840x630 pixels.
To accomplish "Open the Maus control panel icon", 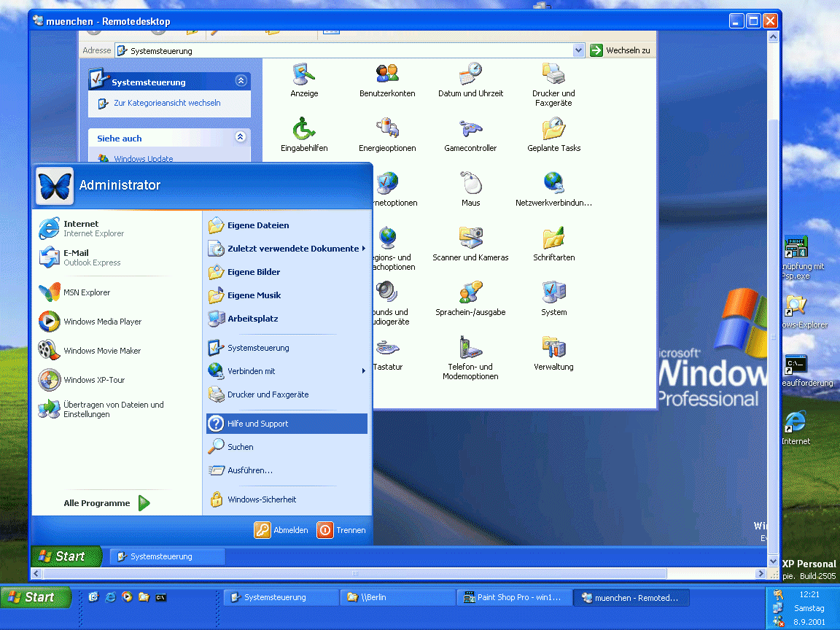I will pyautogui.click(x=470, y=189).
